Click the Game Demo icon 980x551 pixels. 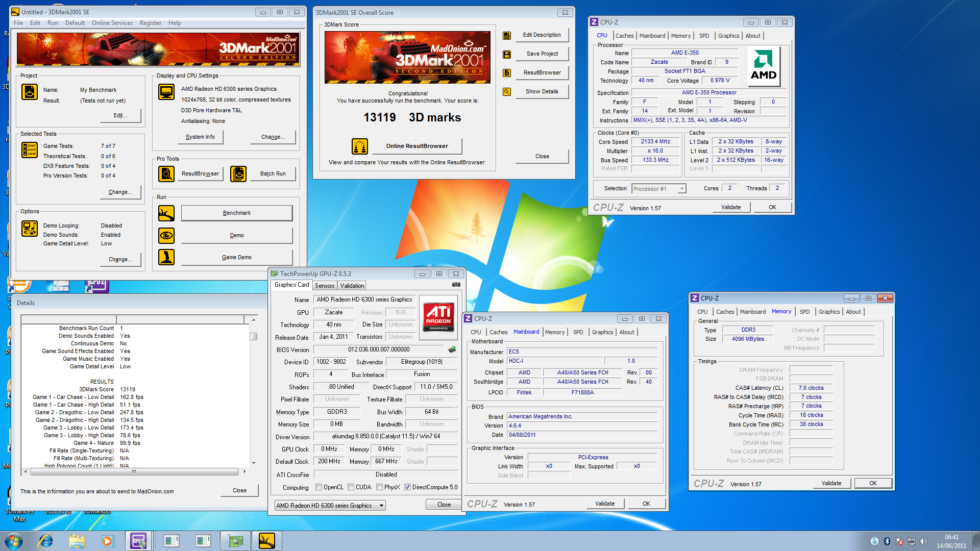point(166,258)
